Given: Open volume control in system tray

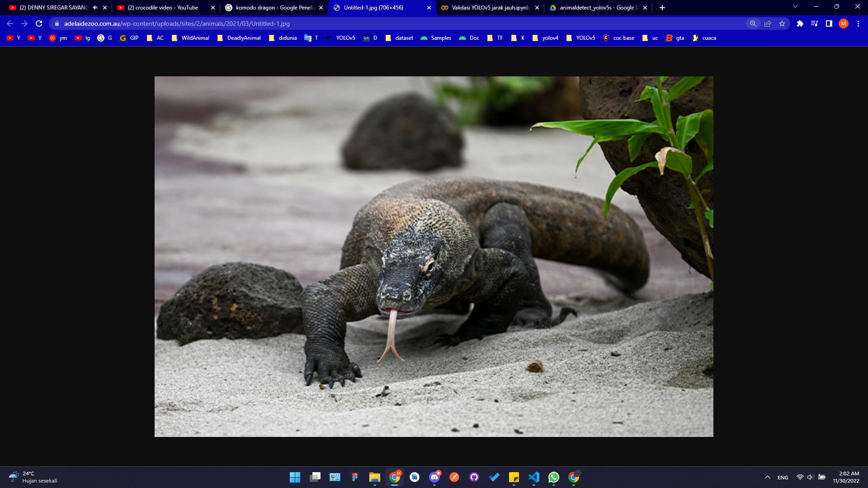Looking at the screenshot, I should [x=810, y=477].
